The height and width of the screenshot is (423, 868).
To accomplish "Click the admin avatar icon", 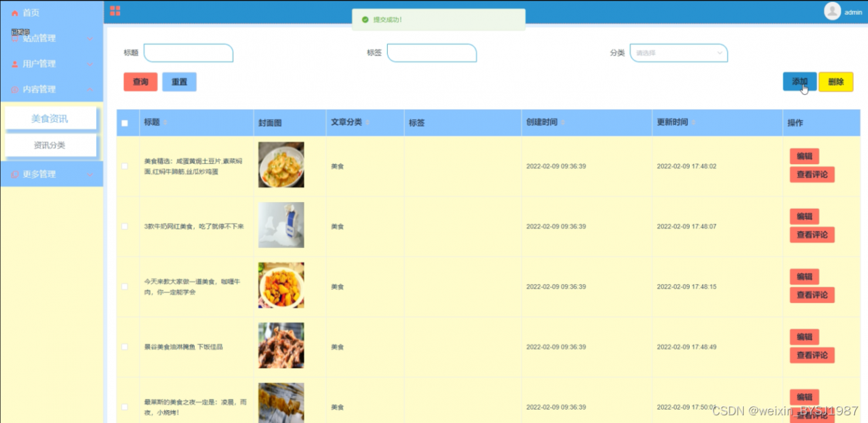I will (x=832, y=11).
